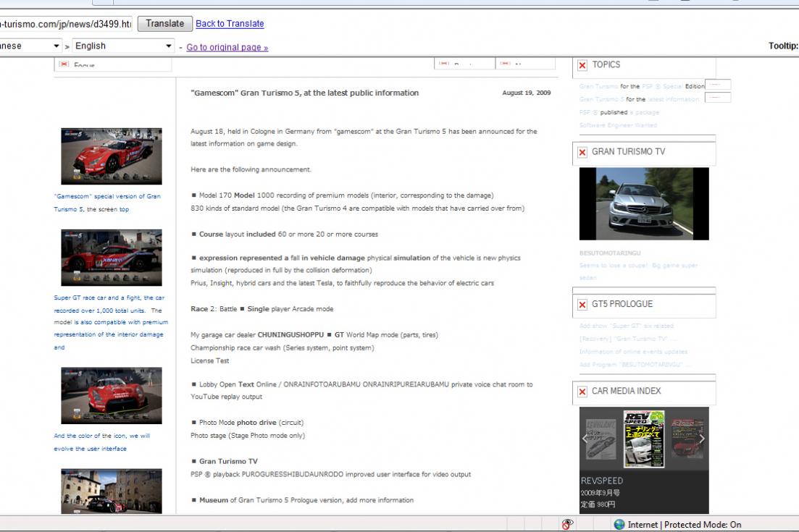This screenshot has height=532, width=799.
Task: Select the REVSPEED magazine cover
Action: tap(643, 439)
